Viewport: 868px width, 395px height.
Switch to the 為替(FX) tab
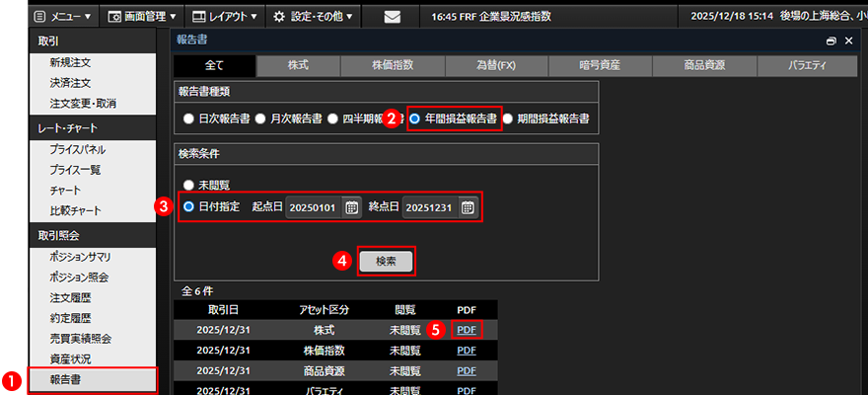pos(496,65)
